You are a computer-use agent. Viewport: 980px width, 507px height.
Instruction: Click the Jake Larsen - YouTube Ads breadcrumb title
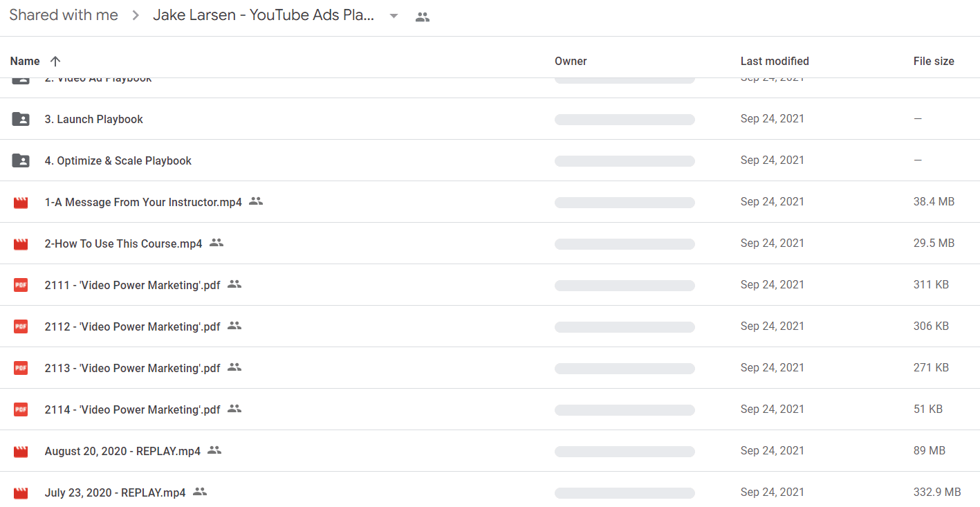(x=264, y=15)
